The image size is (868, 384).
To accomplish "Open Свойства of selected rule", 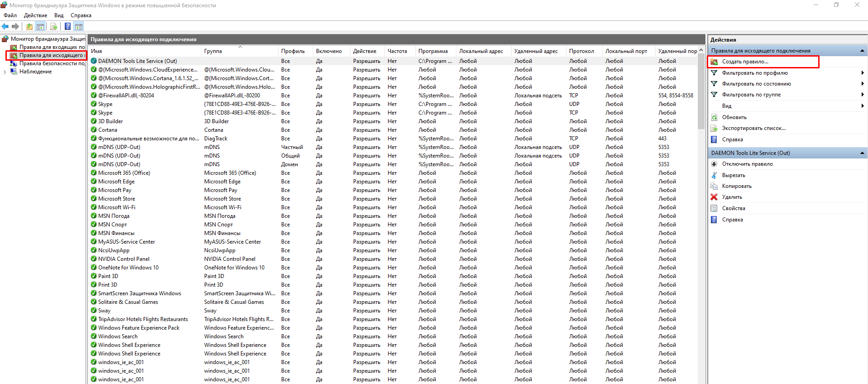I will tap(734, 208).
